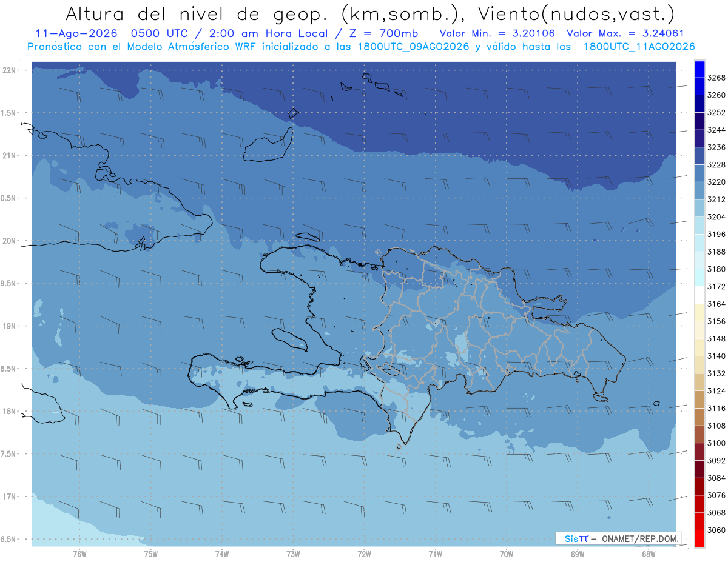The height and width of the screenshot is (562, 728).
Task: Click the '75W' longitude label
Action: [151, 554]
